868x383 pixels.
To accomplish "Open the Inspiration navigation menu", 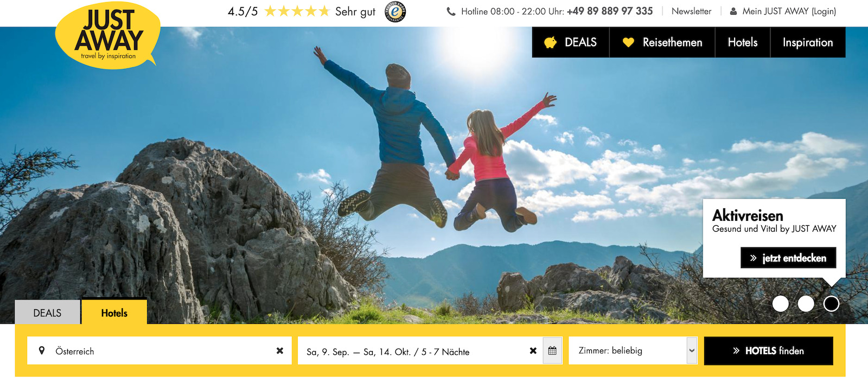I will point(807,42).
